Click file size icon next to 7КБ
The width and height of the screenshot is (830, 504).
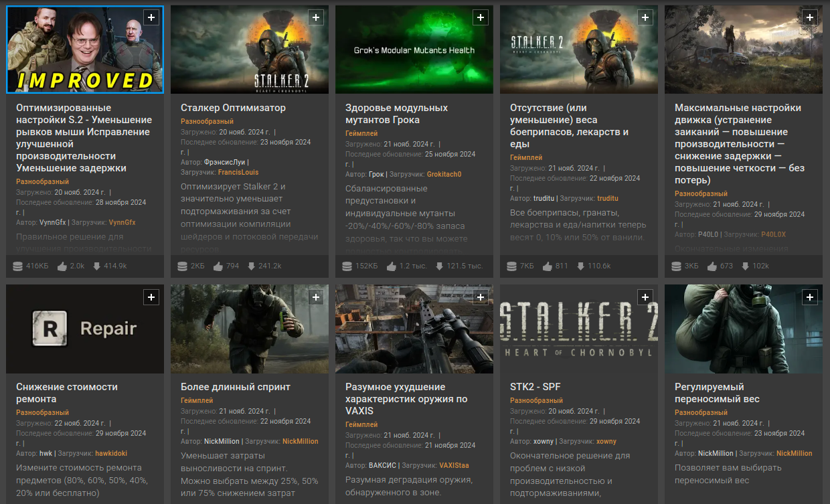[511, 266]
